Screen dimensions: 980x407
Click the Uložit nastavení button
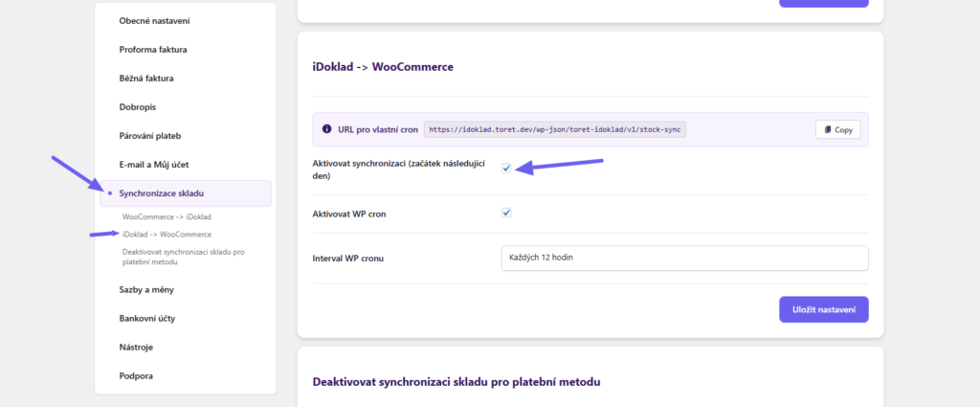[x=823, y=309]
